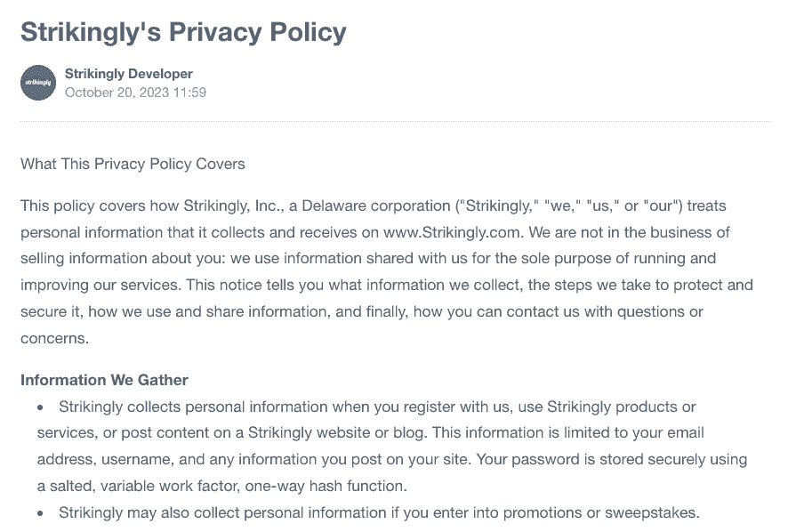Click the www.Strikingly.com text in paragraph

point(451,232)
